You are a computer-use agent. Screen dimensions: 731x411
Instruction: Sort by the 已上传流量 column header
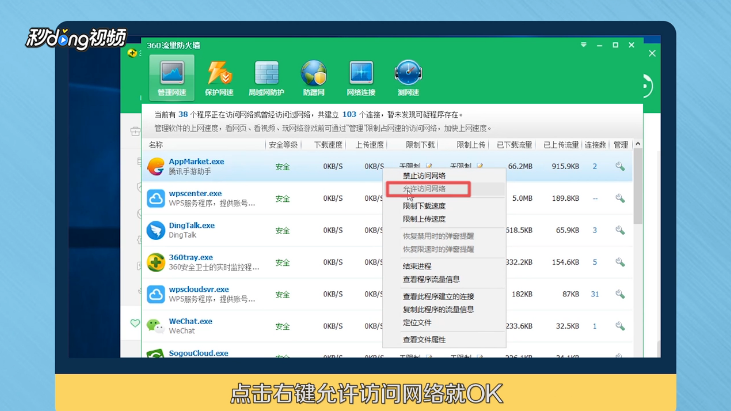pos(561,145)
